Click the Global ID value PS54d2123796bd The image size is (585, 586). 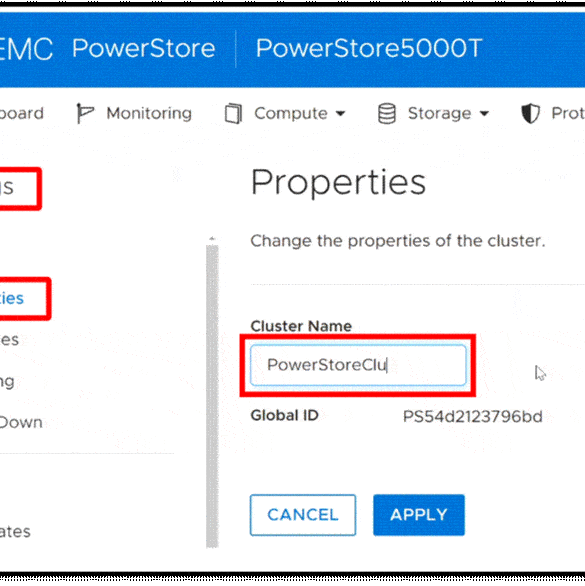(x=472, y=416)
